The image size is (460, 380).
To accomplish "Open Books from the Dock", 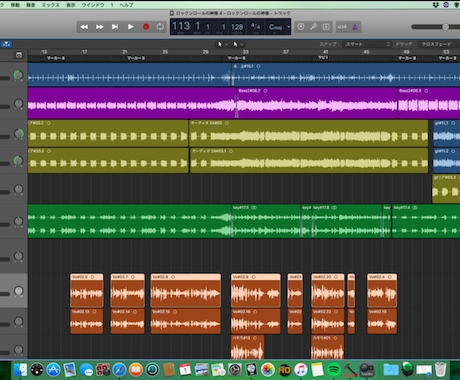I will click(x=136, y=370).
